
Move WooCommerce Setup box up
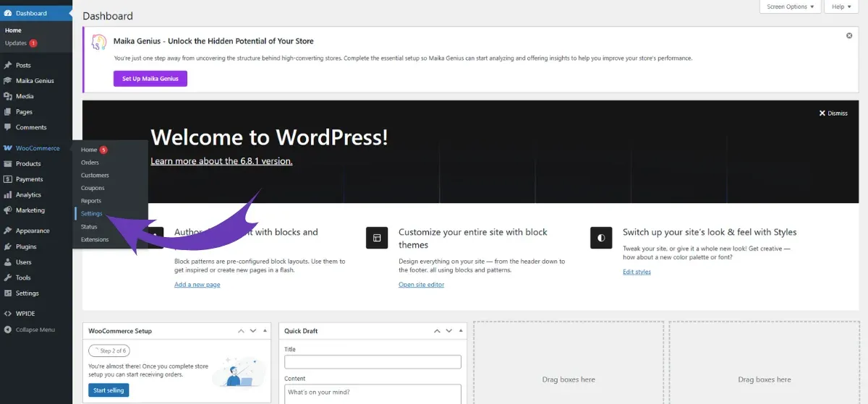tap(241, 331)
